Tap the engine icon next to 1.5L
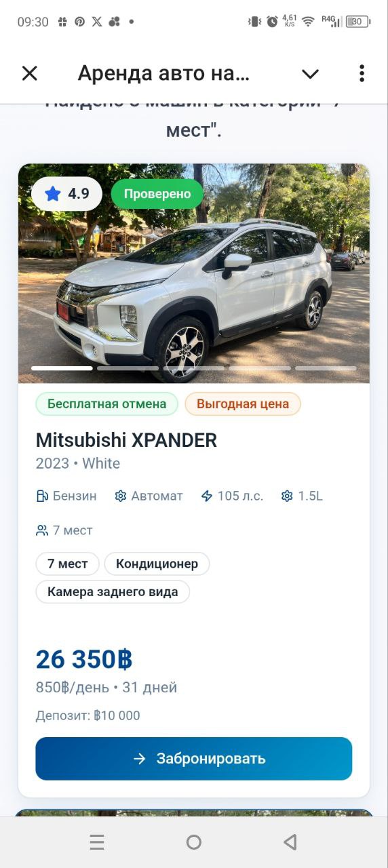 coord(287,496)
